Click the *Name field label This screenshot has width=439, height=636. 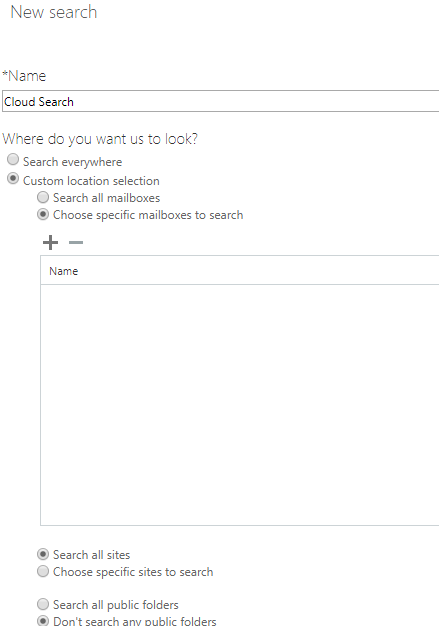tap(24, 76)
